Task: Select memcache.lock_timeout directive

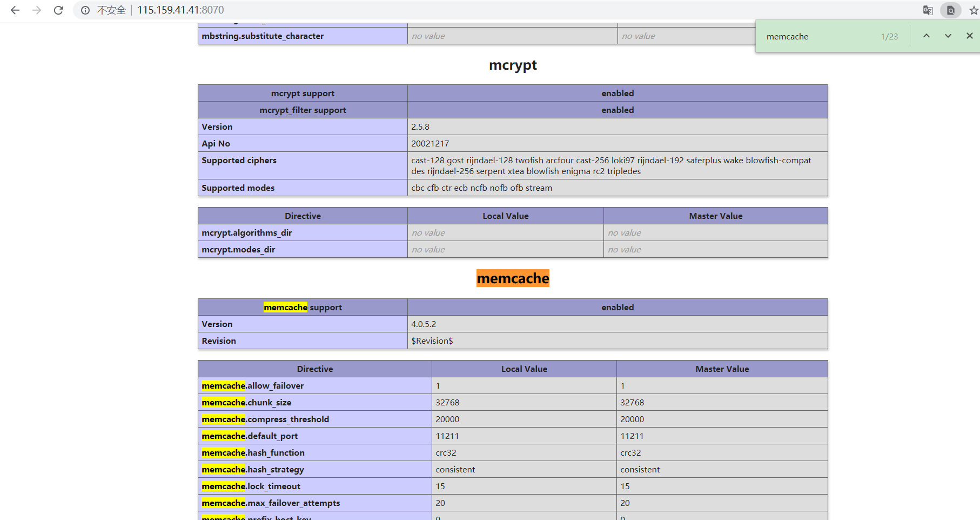Action: tap(251, 486)
